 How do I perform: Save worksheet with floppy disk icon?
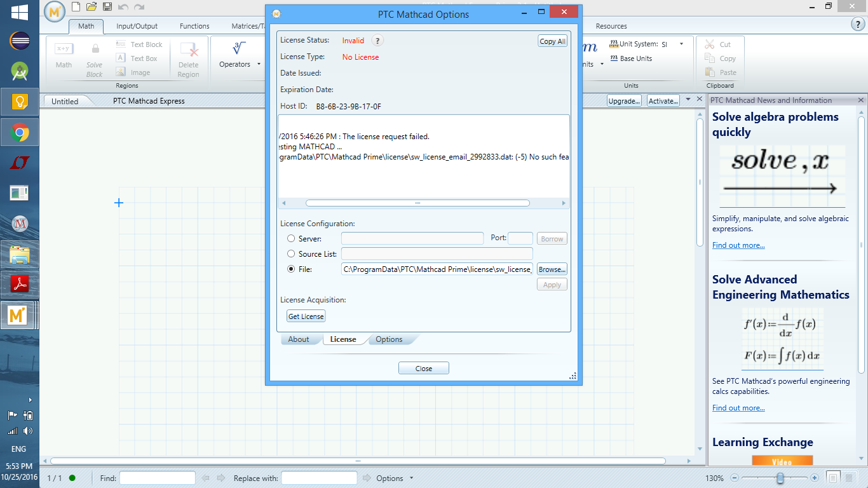[x=107, y=7]
